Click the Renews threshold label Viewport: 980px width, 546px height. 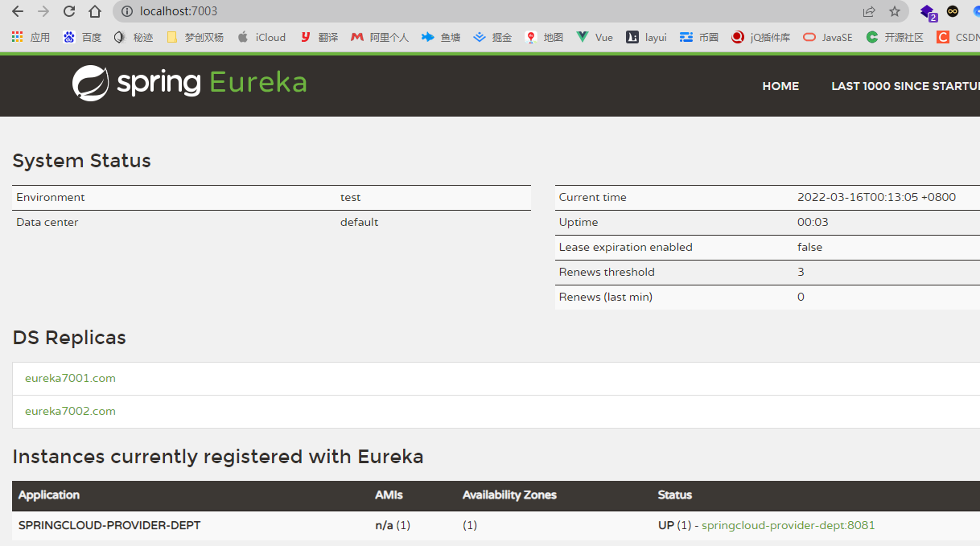[607, 272]
